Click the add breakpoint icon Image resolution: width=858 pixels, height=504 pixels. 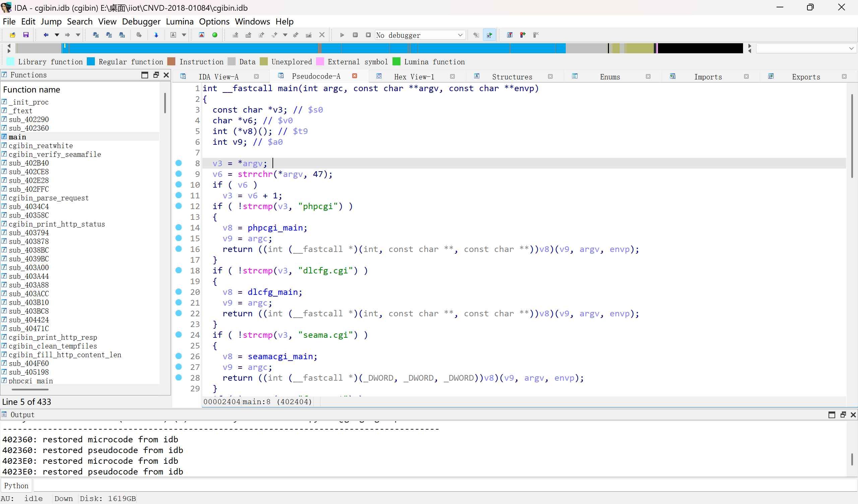[x=523, y=35]
